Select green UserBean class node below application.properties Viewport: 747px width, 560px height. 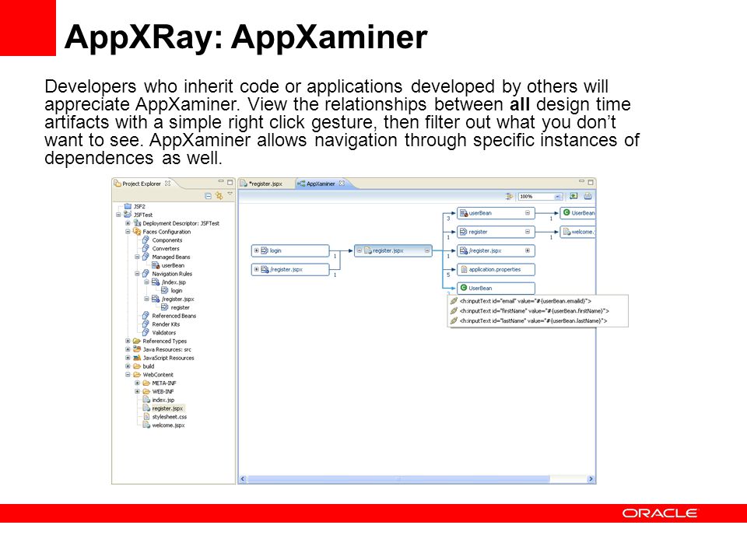pos(496,288)
